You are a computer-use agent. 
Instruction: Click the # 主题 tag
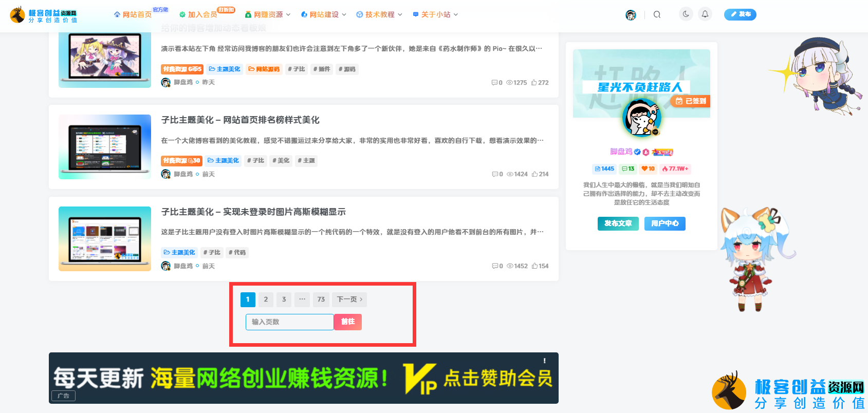coord(306,161)
